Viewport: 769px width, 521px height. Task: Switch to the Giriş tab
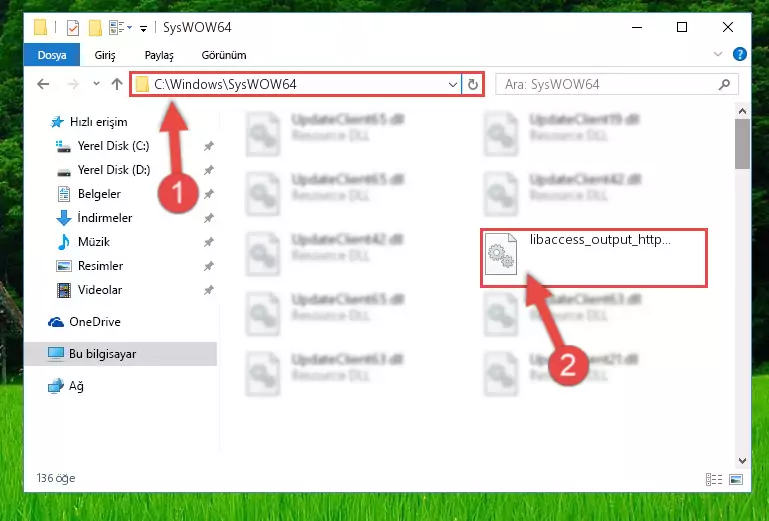105,55
